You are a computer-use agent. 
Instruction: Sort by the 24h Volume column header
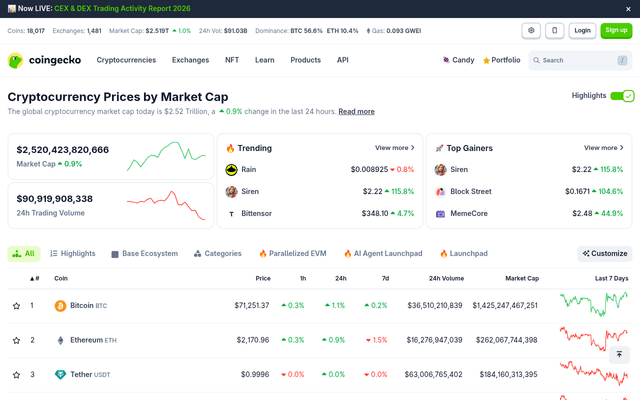tap(446, 279)
